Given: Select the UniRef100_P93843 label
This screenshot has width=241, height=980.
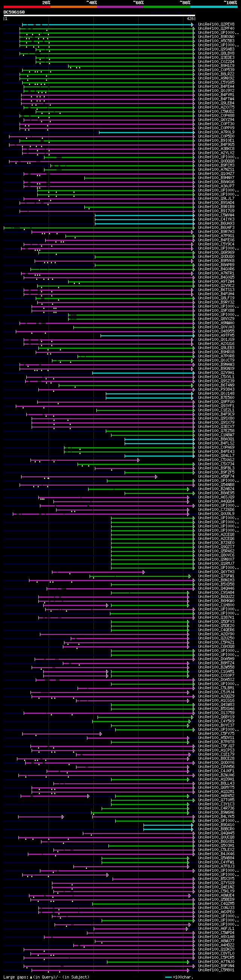Looking at the screenshot, I should click(216, 390).
